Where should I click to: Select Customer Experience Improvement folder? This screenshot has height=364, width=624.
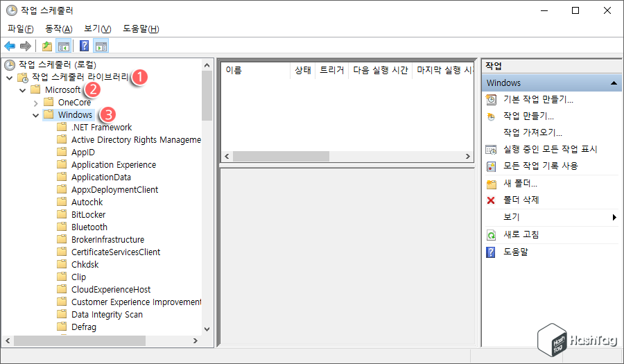(136, 302)
